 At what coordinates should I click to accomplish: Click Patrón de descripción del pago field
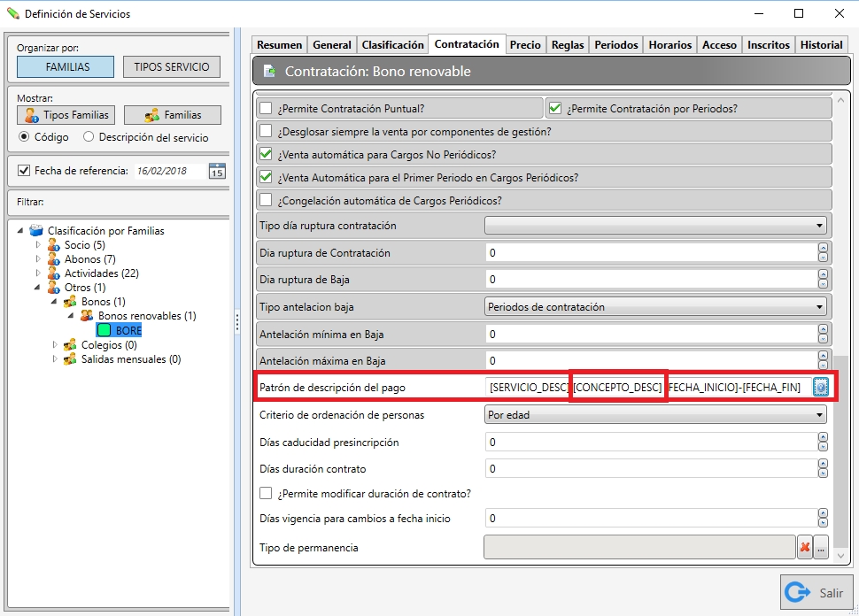[648, 387]
